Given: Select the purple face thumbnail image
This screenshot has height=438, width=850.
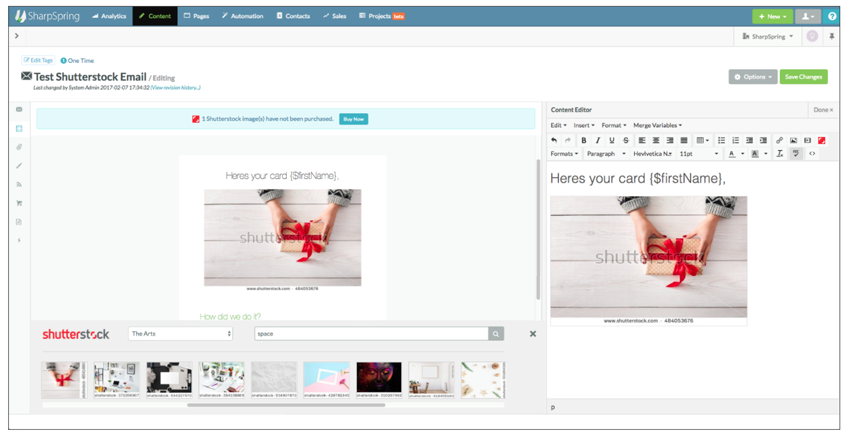Looking at the screenshot, I should tap(379, 378).
